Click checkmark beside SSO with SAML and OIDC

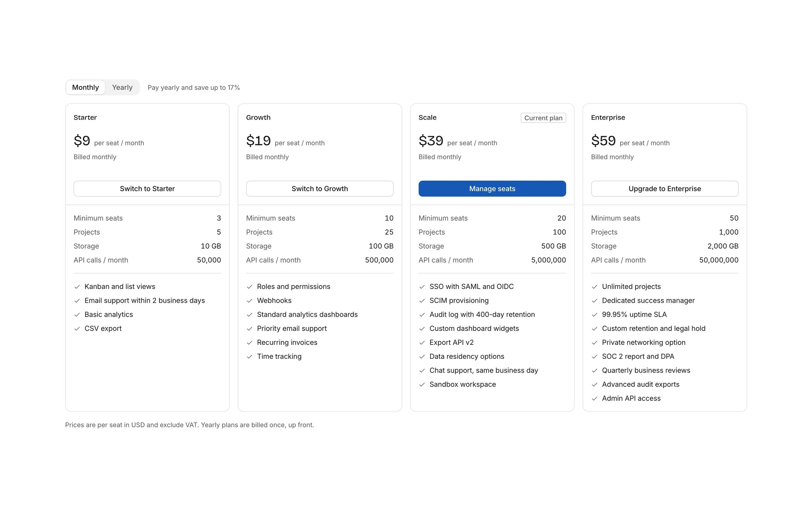[422, 287]
